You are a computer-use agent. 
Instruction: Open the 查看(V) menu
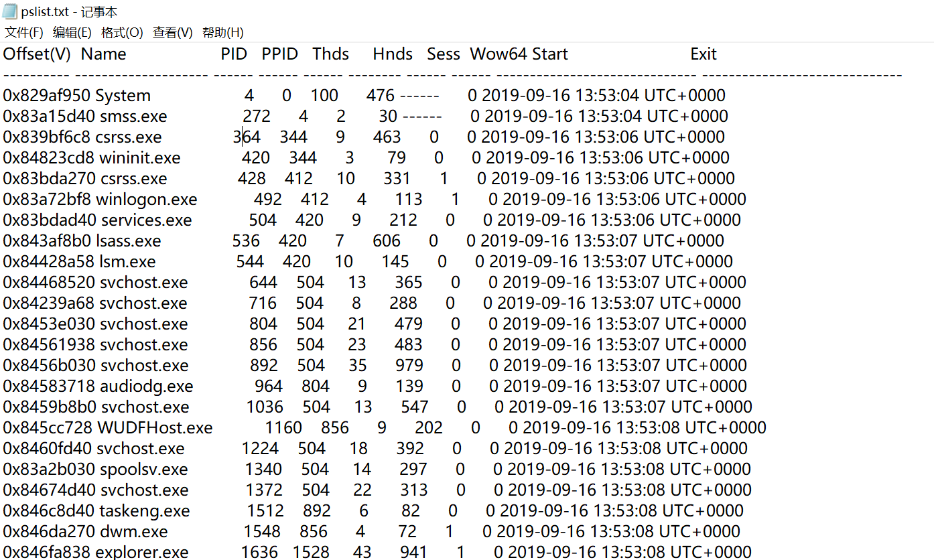pos(172,32)
